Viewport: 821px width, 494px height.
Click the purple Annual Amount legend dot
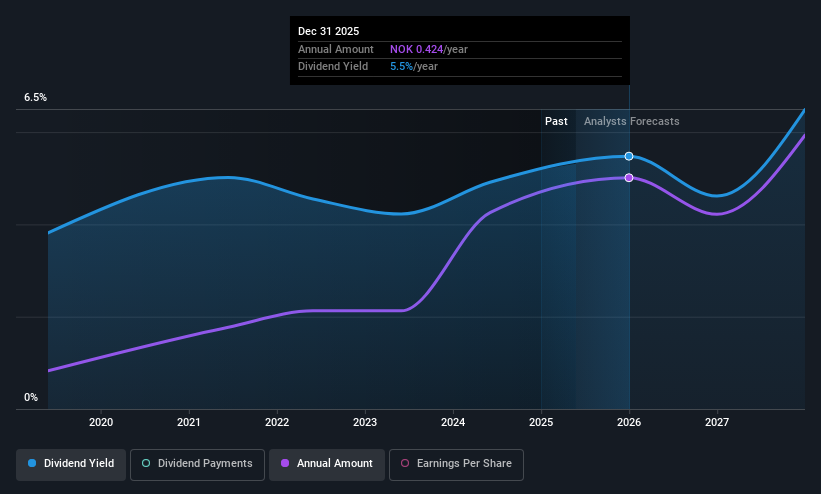[285, 463]
